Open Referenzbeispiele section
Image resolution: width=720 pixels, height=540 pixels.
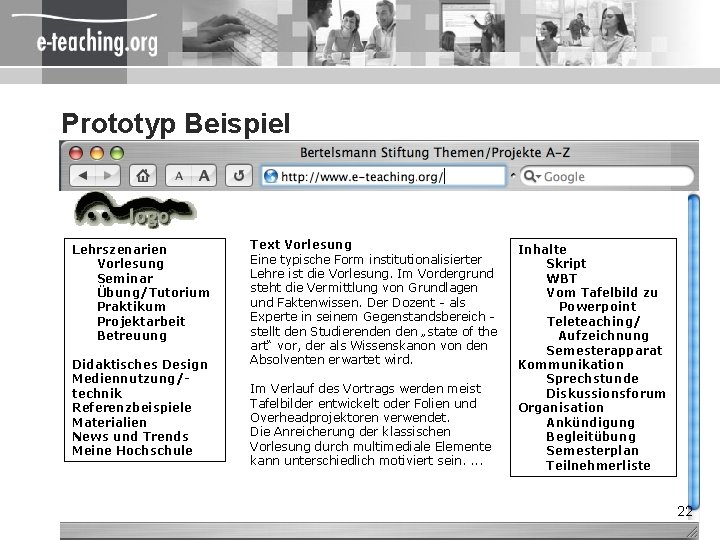pyautogui.click(x=132, y=408)
